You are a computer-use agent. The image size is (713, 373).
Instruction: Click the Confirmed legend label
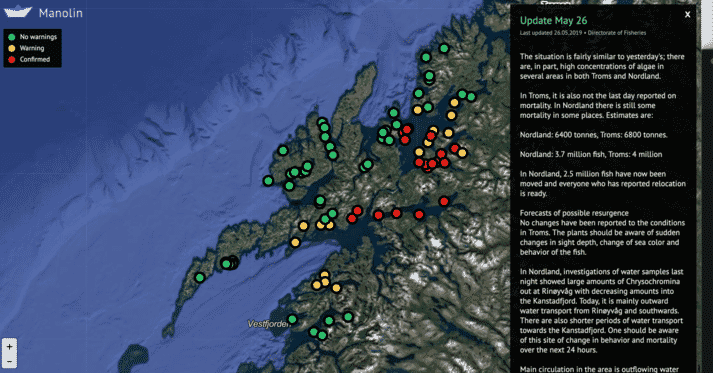click(35, 59)
